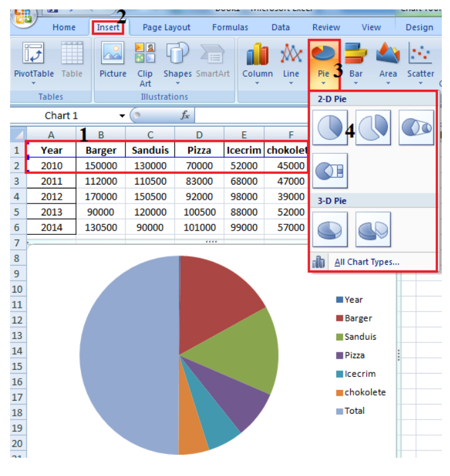Select cell containing Pizza header

click(x=199, y=151)
